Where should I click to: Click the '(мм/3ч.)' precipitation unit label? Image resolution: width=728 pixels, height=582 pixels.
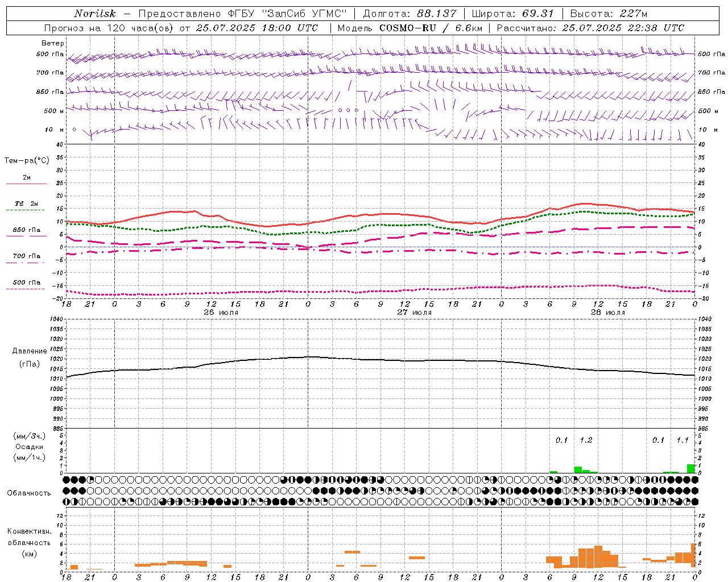[x=30, y=436]
